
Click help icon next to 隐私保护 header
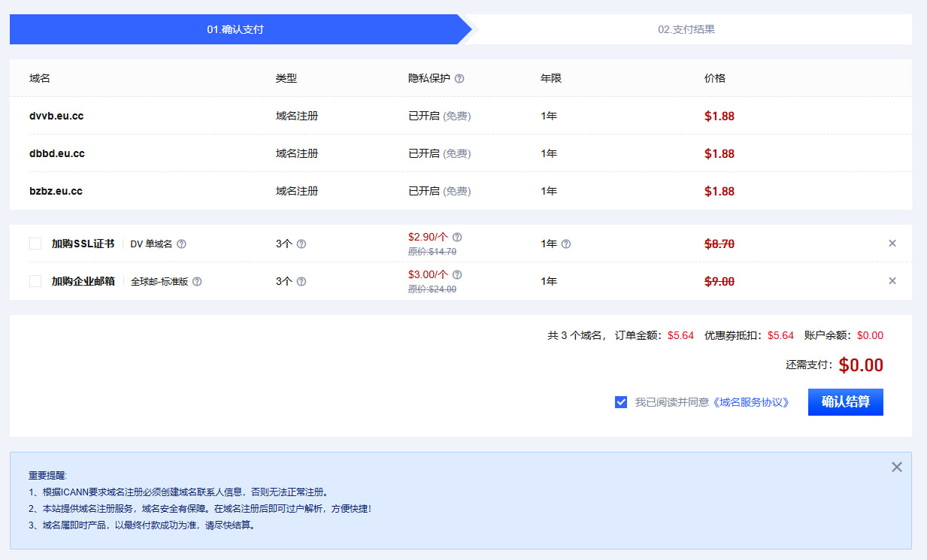[x=459, y=78]
